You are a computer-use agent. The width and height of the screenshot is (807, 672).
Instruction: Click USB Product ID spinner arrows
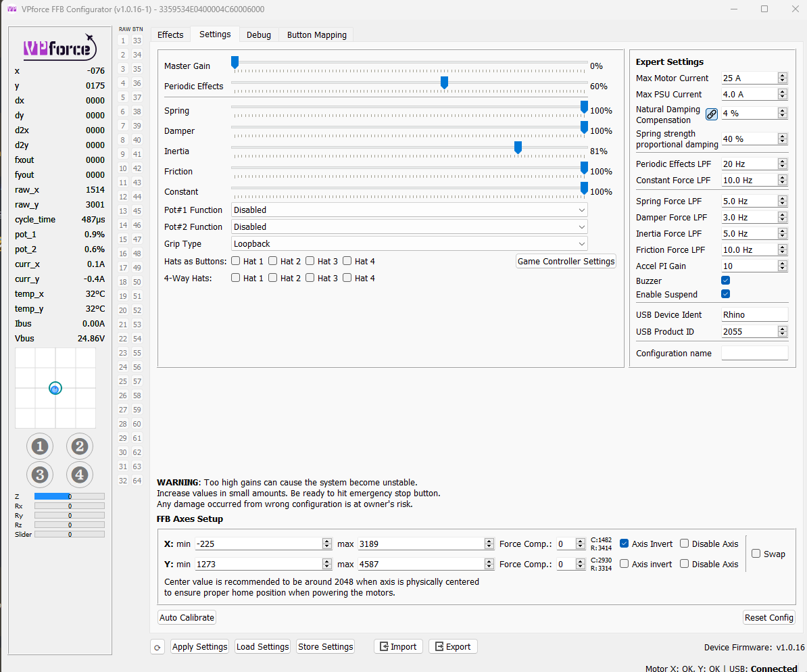point(783,332)
